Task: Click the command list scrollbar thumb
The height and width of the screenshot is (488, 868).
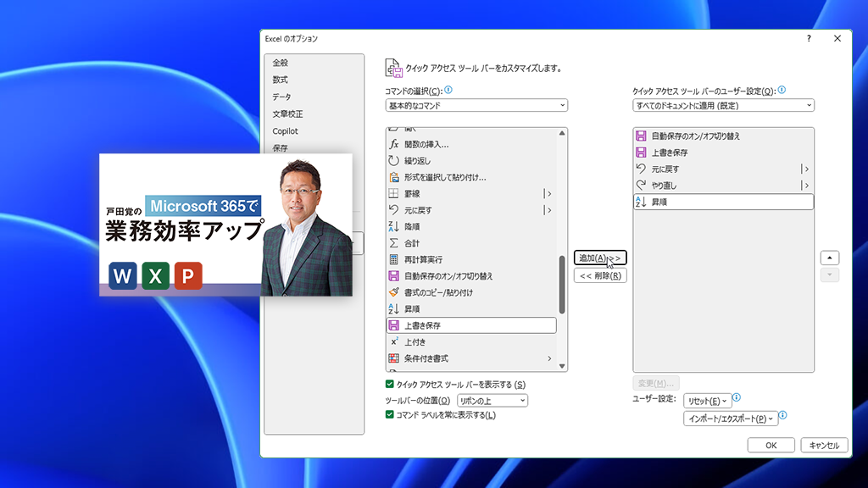Action: coord(562,285)
